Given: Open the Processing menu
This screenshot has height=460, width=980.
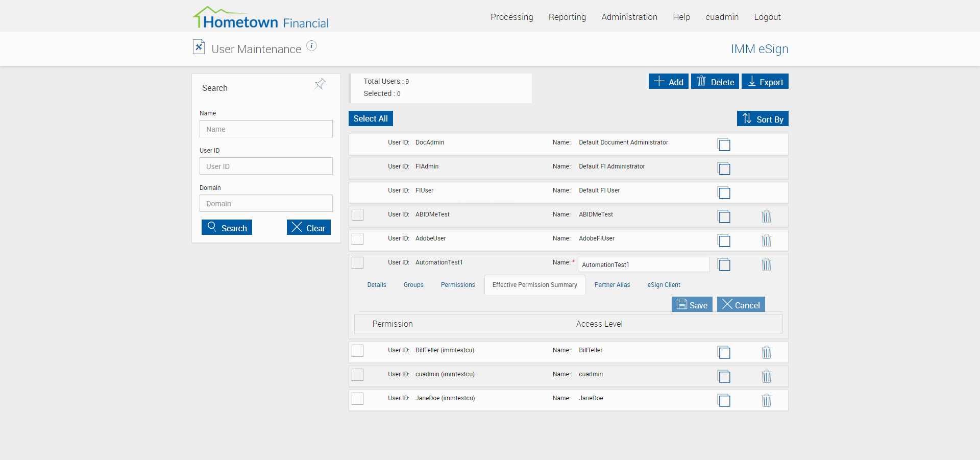Looking at the screenshot, I should click(x=512, y=17).
